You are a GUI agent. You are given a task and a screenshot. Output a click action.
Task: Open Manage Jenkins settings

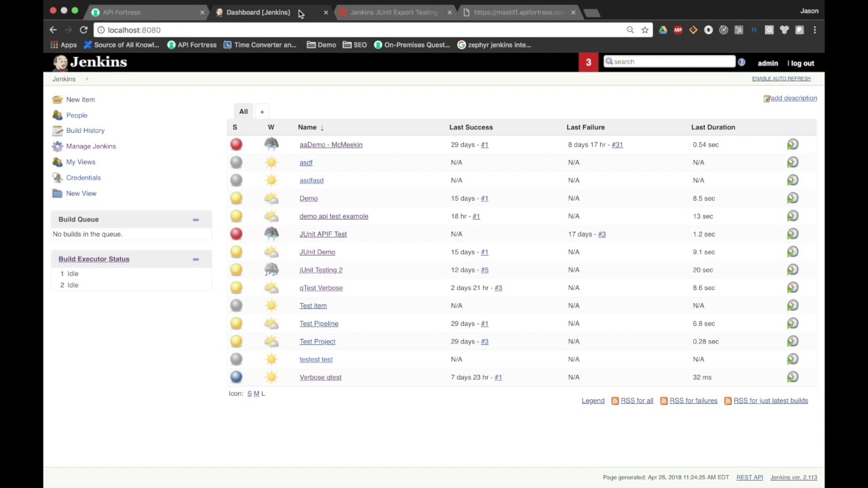pyautogui.click(x=91, y=146)
